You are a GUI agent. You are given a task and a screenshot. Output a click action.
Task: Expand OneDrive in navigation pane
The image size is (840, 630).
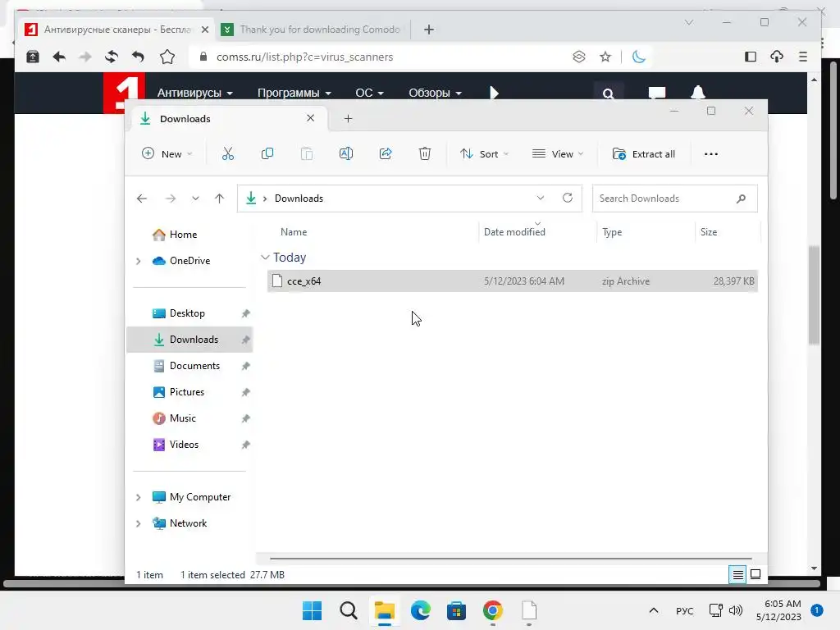[138, 261]
